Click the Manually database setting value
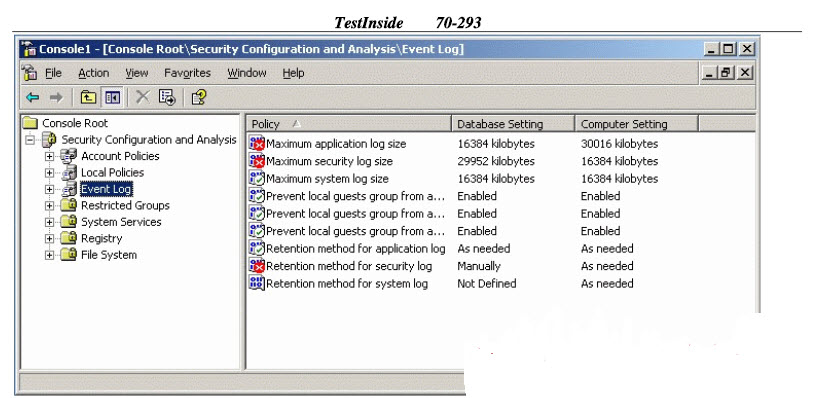The image size is (818, 398). 479,266
